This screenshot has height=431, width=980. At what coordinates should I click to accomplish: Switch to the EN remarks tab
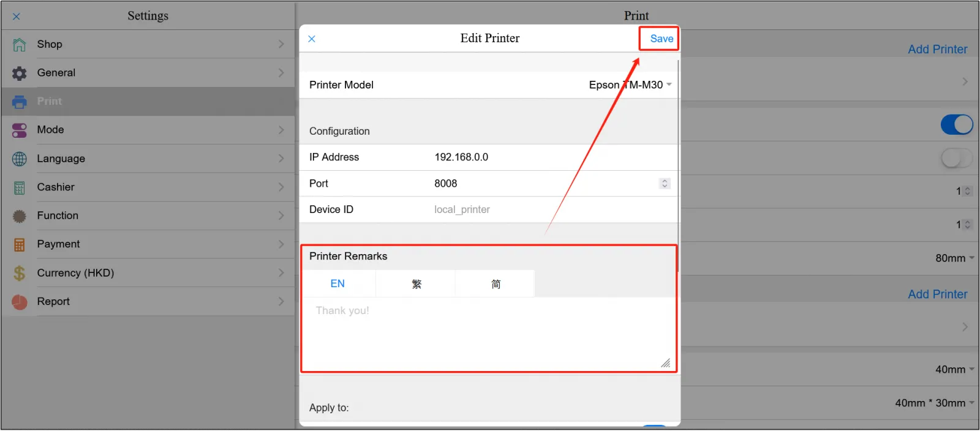tap(337, 284)
